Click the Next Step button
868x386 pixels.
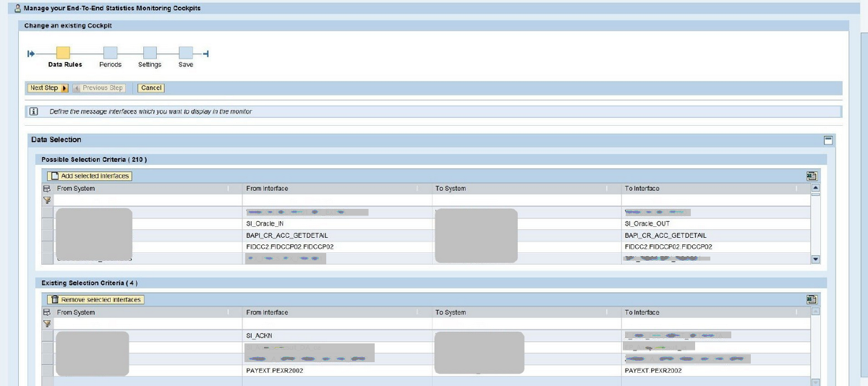[x=48, y=88]
